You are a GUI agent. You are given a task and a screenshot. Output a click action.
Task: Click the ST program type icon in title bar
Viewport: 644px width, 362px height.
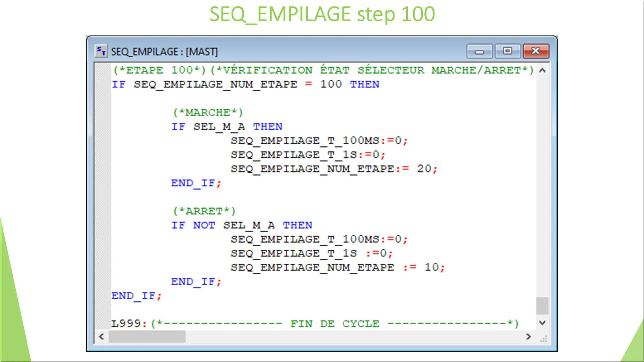click(x=101, y=51)
